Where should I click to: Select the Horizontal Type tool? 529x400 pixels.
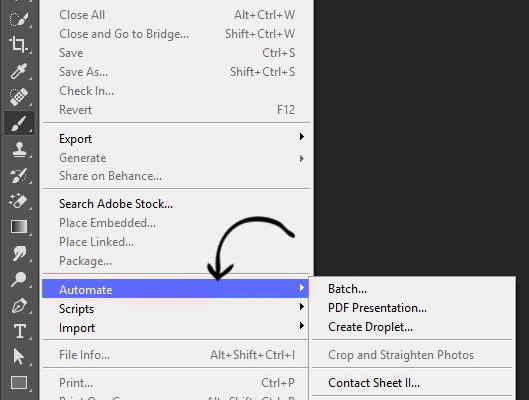[x=19, y=331]
